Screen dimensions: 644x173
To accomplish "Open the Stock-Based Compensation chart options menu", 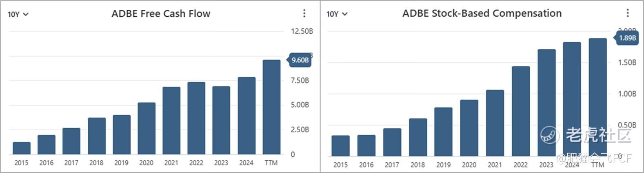I will (x=628, y=13).
